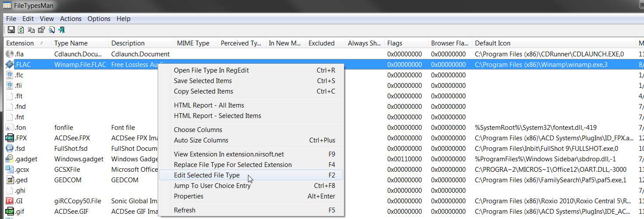Click the .flt row blank file icon

point(10,96)
